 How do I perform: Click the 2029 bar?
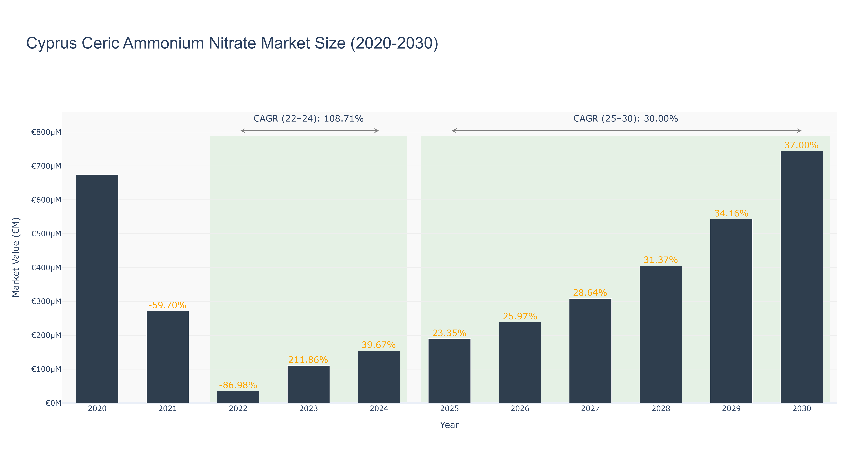tap(731, 311)
